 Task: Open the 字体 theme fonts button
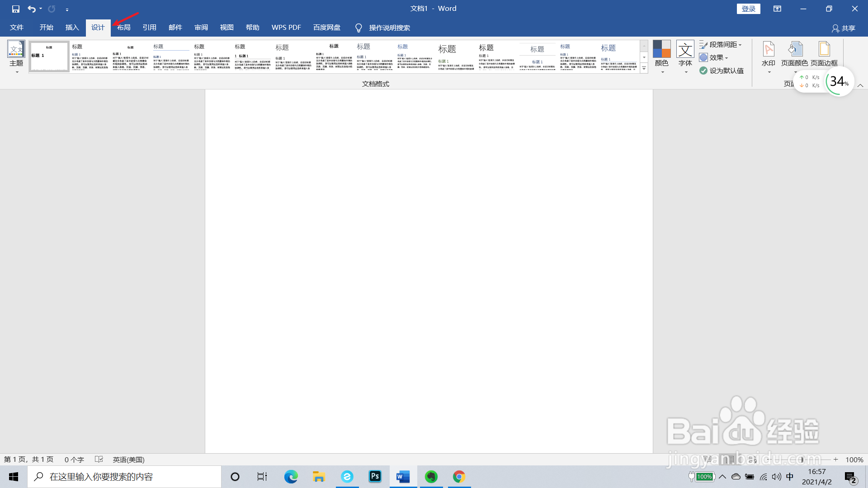coord(685,57)
